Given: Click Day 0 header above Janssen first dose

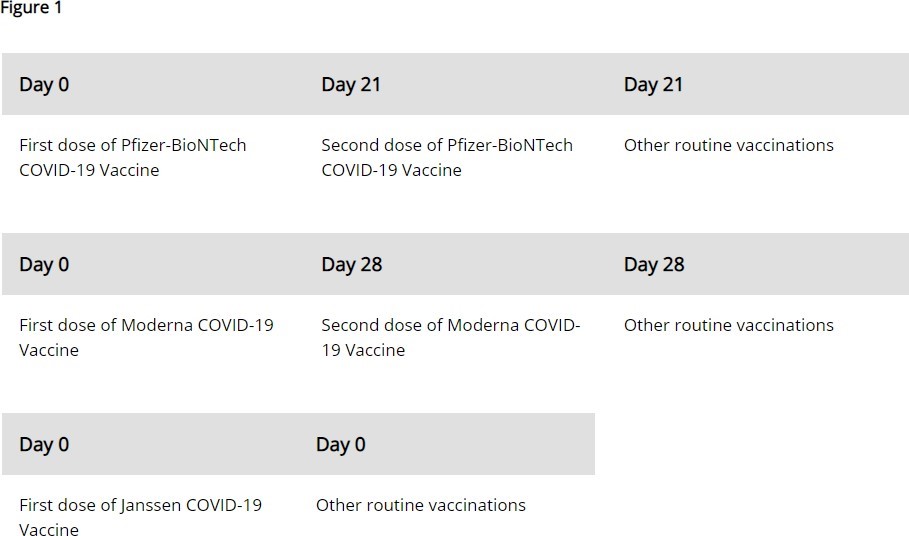Looking at the screenshot, I should click(x=44, y=444).
